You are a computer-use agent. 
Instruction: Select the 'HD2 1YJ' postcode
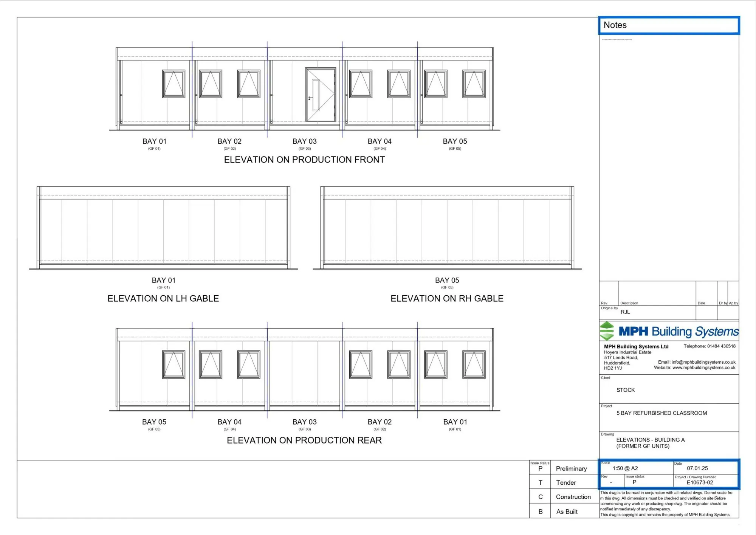(x=613, y=368)
